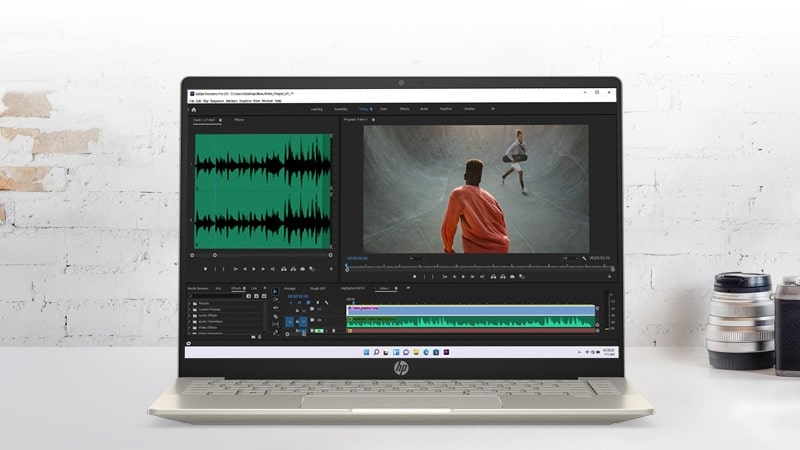Select the Pen tool
The image size is (800, 450).
coord(276,333)
